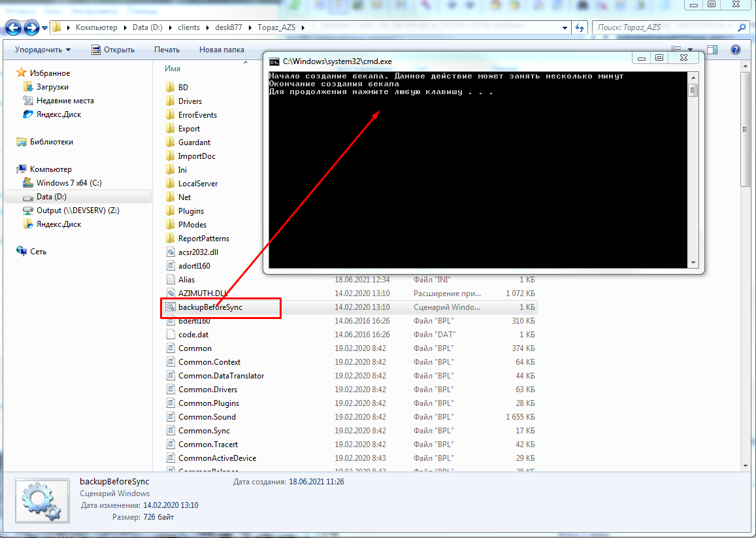Click cmd.exe console scrollbar up arrow

click(693, 78)
